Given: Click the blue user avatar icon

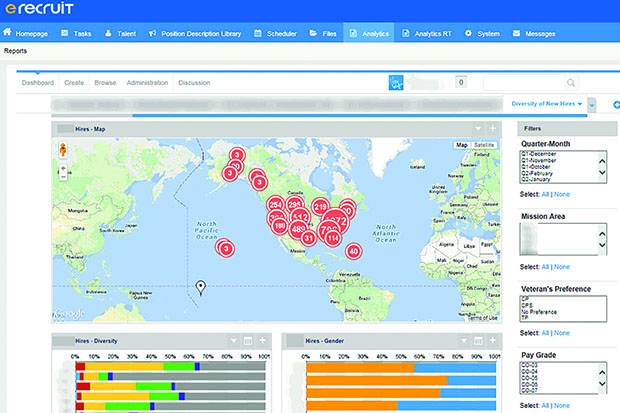Looking at the screenshot, I should pyautogui.click(x=397, y=83).
